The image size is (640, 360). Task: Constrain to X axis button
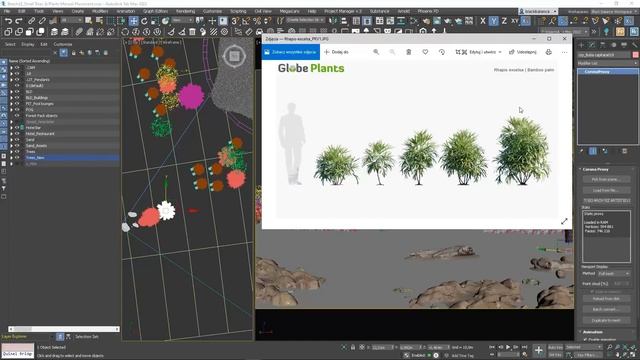tap(483, 20)
